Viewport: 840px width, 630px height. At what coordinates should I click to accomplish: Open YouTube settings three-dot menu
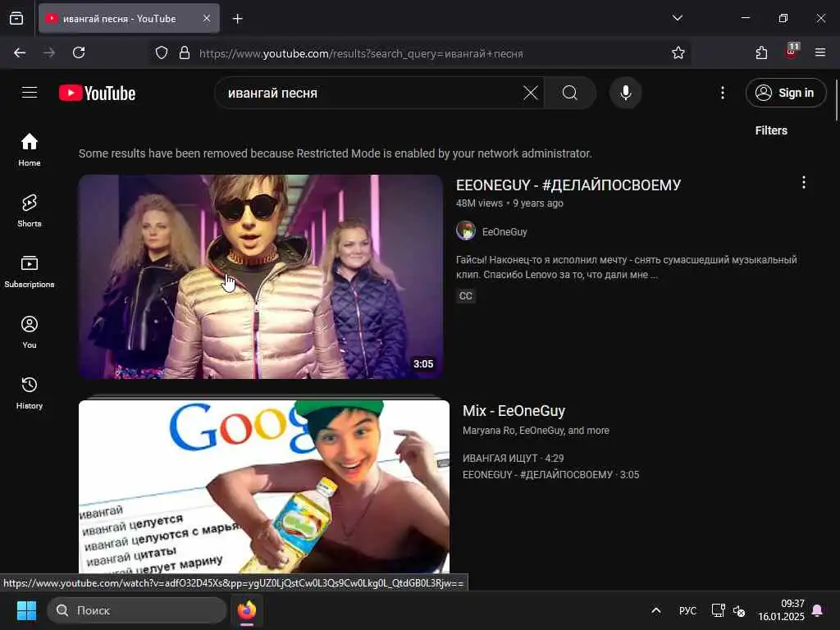[x=722, y=93]
